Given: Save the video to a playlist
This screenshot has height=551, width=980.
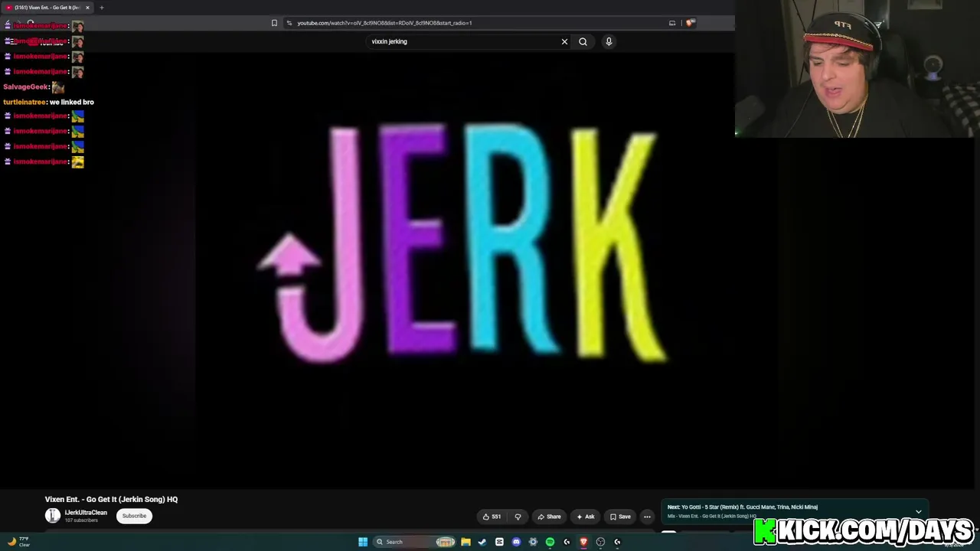Looking at the screenshot, I should coord(620,517).
